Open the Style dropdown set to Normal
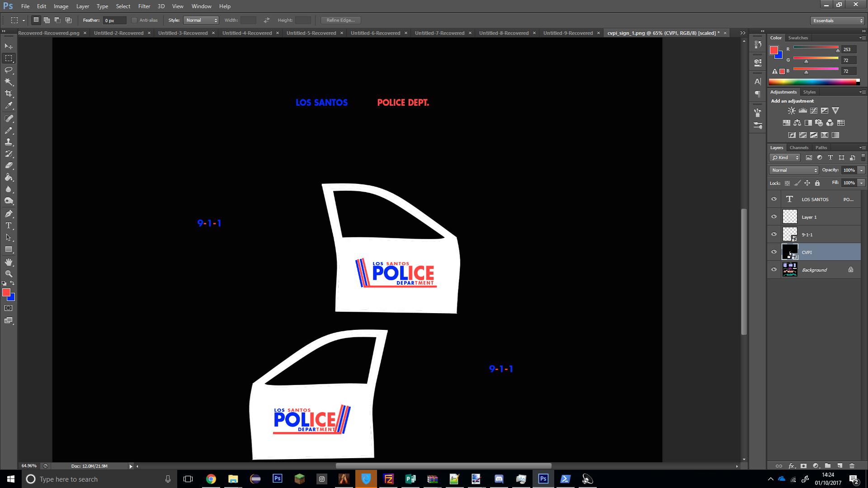Screen dimensions: 868x488 202,20
